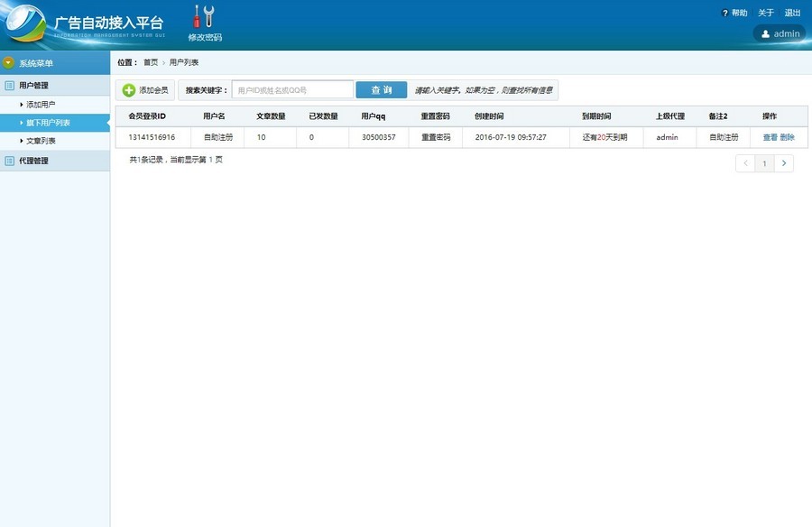812x527 pixels.
Task: Click the 代理管理 list icon
Action: [9, 161]
